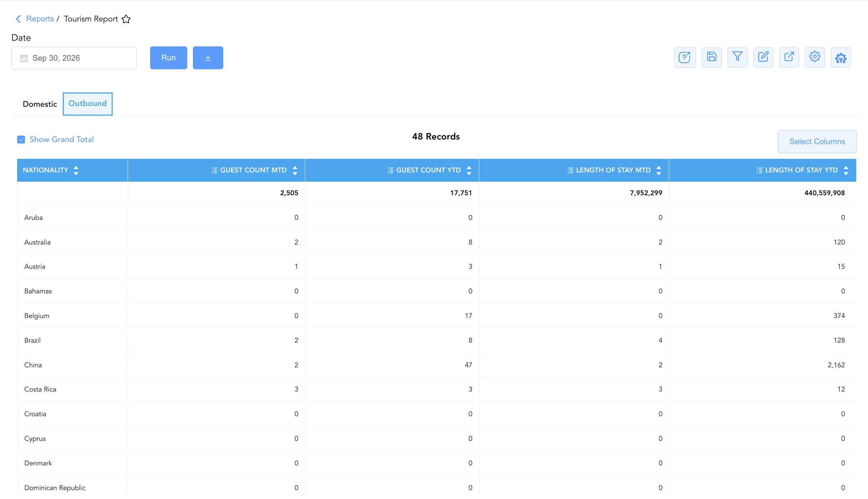Click the grand total 7,952,299 value
Viewport: 868px width, 499px height.
pos(646,193)
